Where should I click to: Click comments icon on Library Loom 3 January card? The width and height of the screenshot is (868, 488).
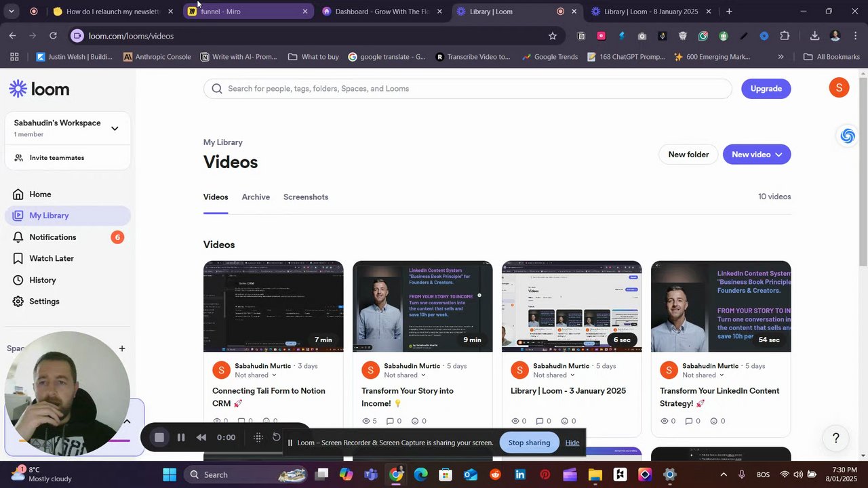tap(539, 421)
